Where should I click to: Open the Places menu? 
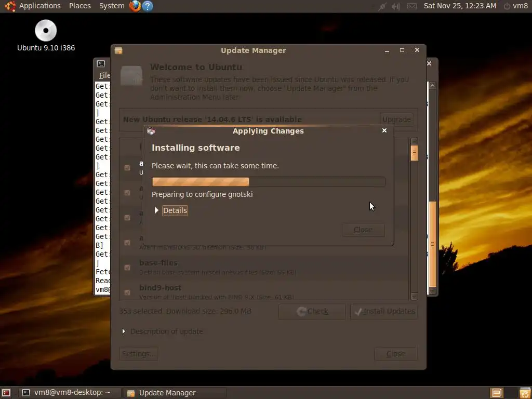pyautogui.click(x=79, y=6)
